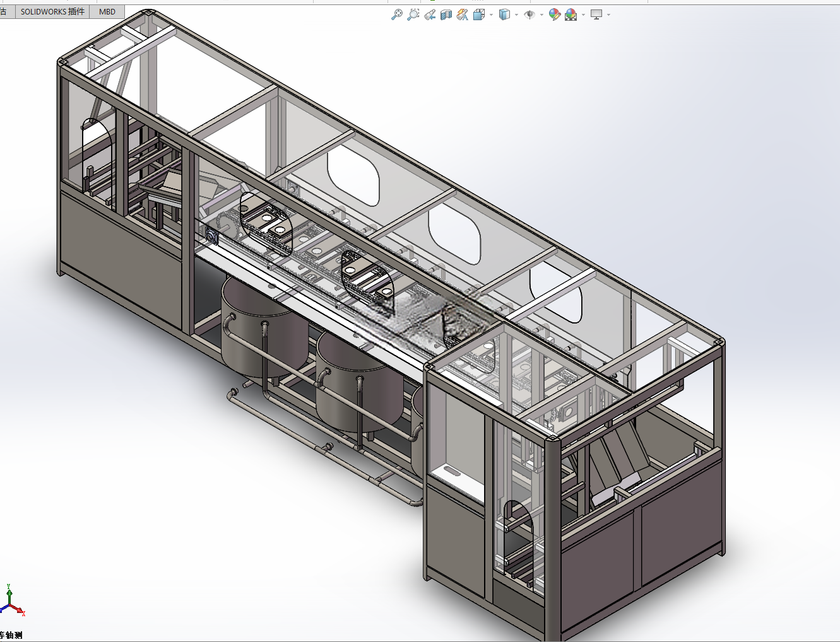Click the View Settings monitor icon
Screen dimensions: 840x642
click(596, 15)
